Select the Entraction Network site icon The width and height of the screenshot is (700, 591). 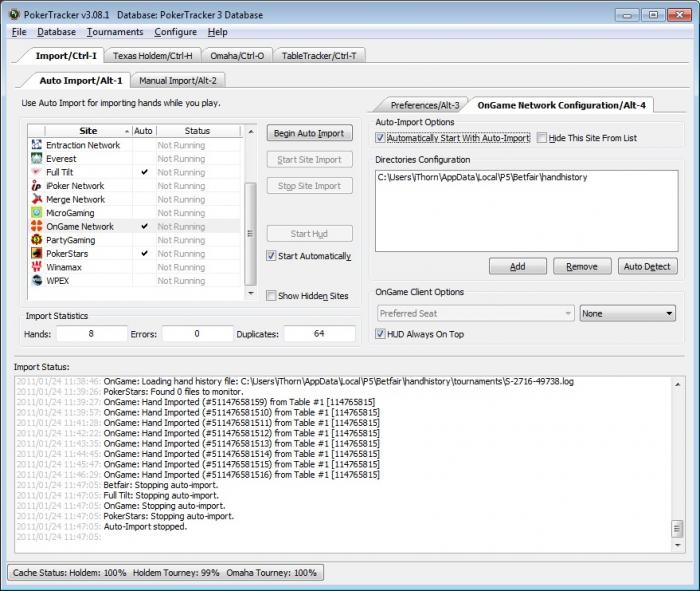(x=37, y=145)
